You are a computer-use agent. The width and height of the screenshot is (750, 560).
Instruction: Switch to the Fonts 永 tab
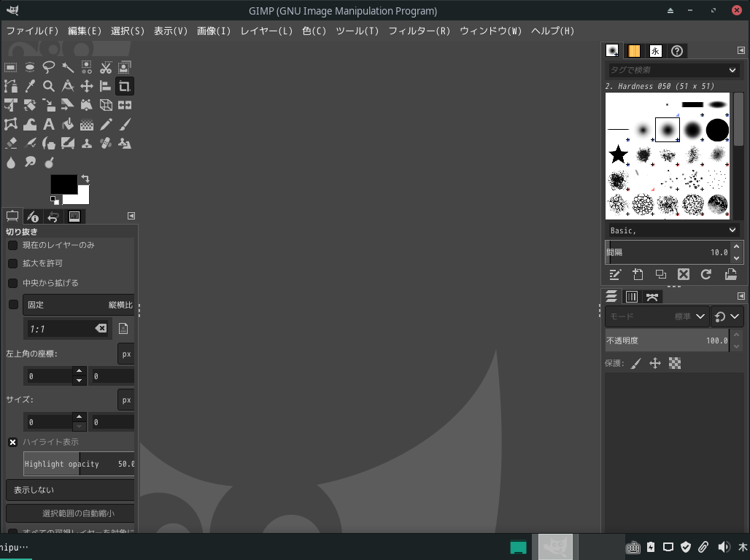click(x=655, y=51)
